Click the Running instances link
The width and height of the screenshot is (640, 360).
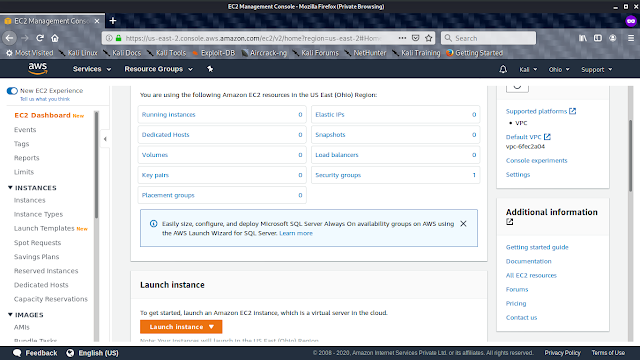point(169,115)
